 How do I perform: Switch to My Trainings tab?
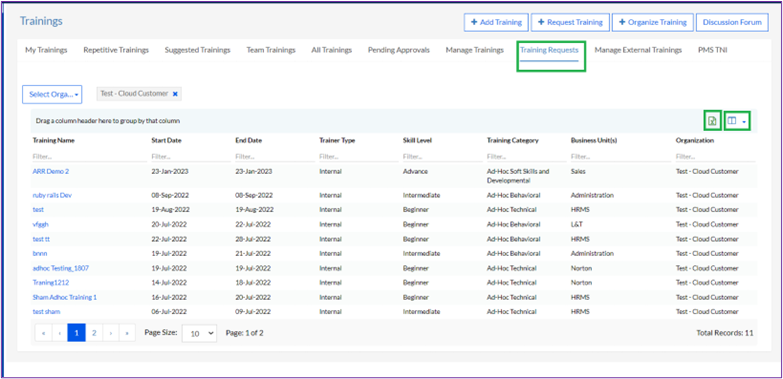coord(46,50)
